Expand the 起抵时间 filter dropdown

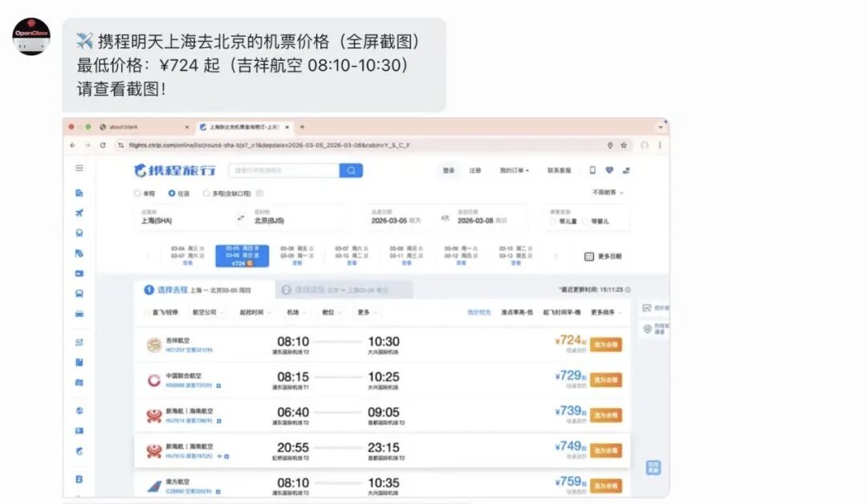[x=255, y=312]
